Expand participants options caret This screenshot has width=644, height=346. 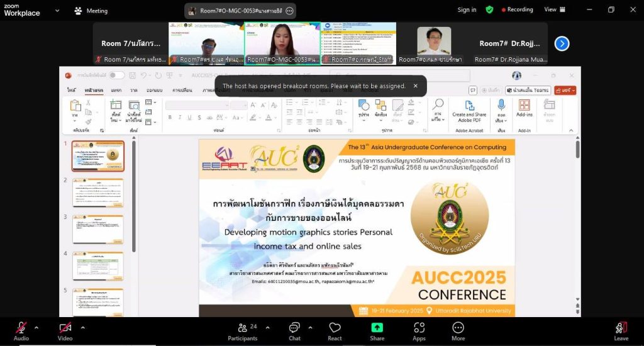click(268, 328)
